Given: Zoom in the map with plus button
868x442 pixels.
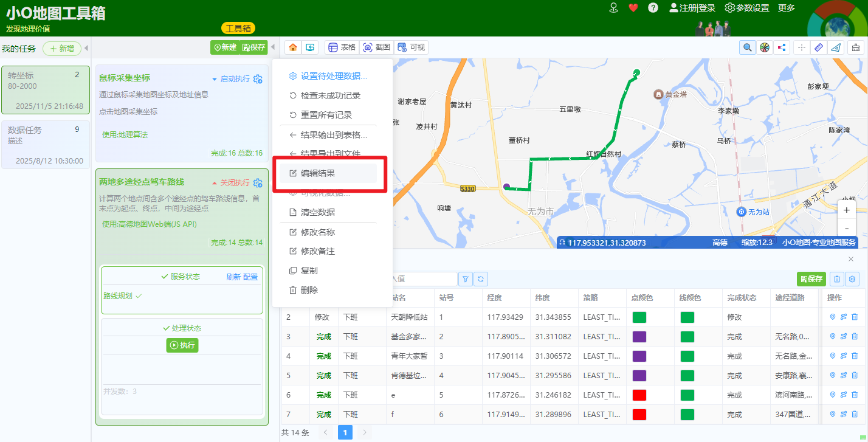Looking at the screenshot, I should click(847, 210).
